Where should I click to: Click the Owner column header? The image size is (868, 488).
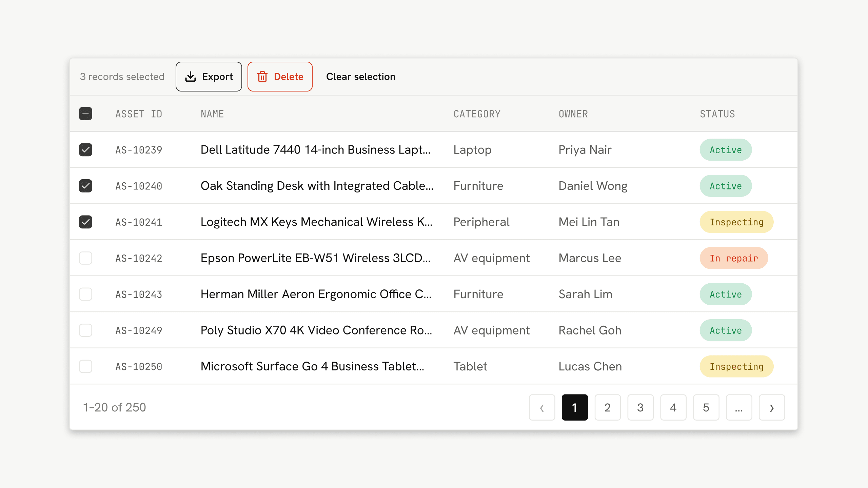(x=573, y=114)
